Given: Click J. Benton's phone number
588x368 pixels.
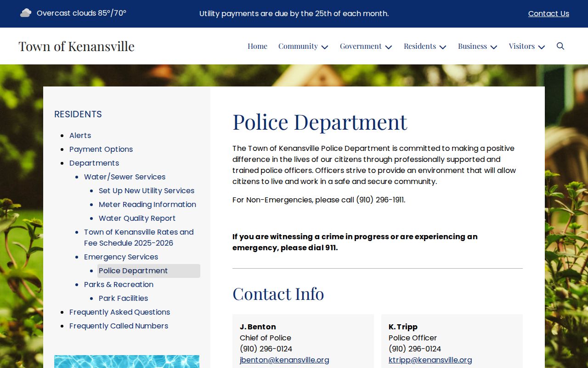Looking at the screenshot, I should coord(266,349).
